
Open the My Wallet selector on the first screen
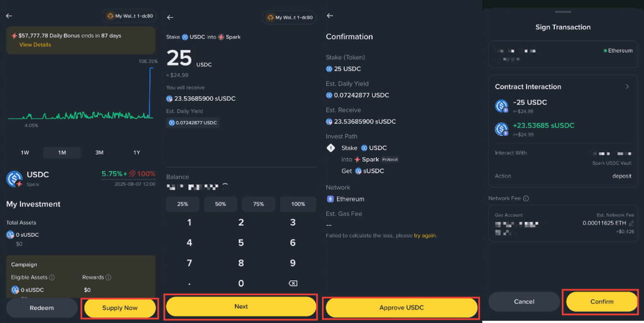point(130,16)
